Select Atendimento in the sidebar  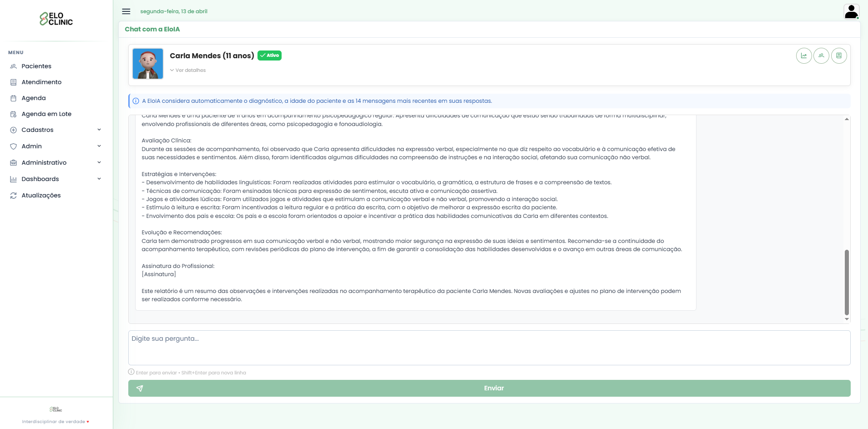41,82
